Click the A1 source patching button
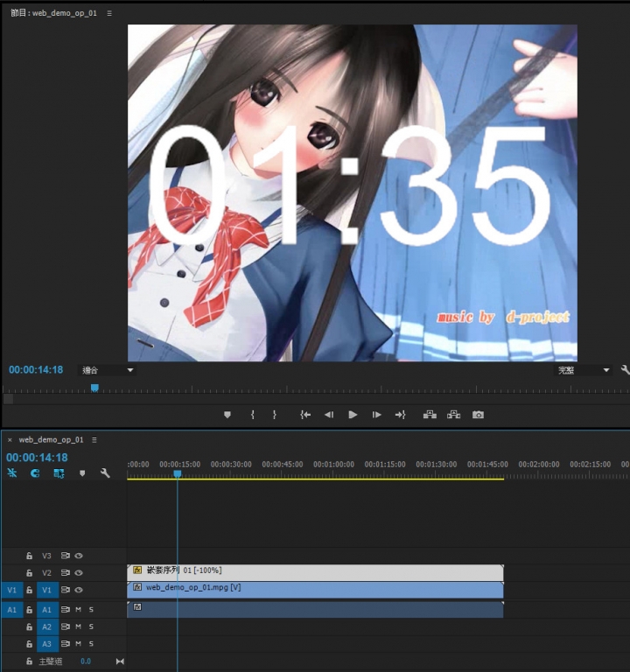The image size is (630, 672). click(12, 609)
